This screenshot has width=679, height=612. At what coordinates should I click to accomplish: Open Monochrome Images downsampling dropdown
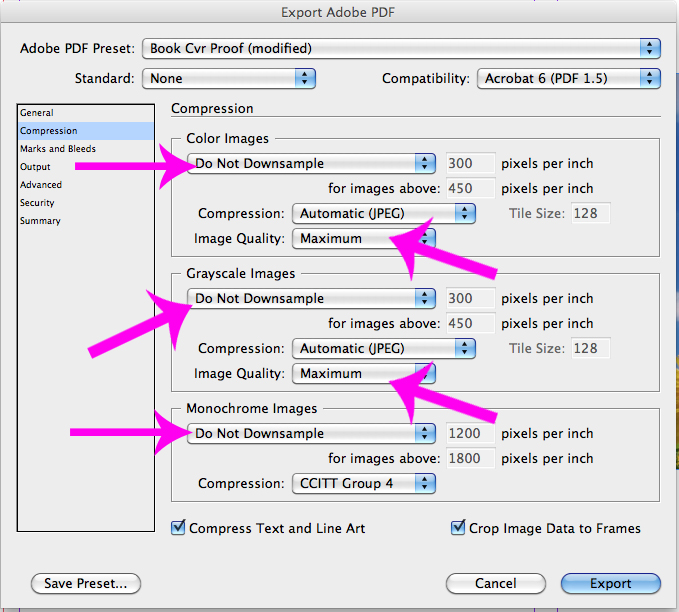pyautogui.click(x=311, y=434)
